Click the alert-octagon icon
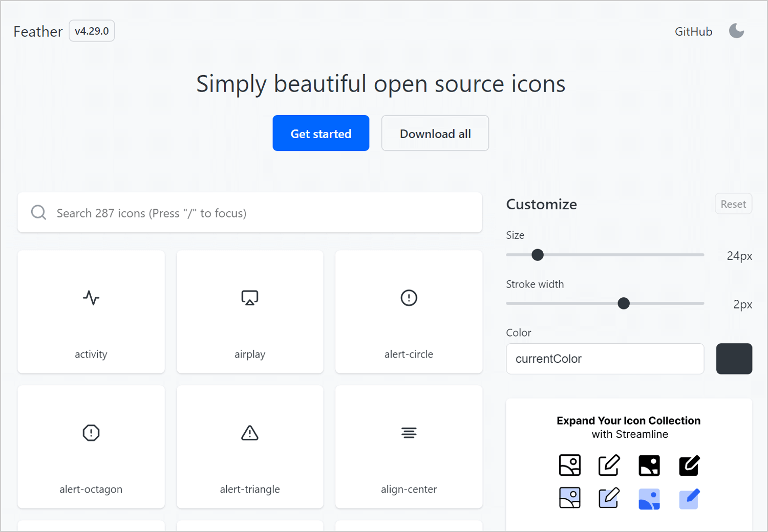The image size is (768, 532). click(x=91, y=433)
